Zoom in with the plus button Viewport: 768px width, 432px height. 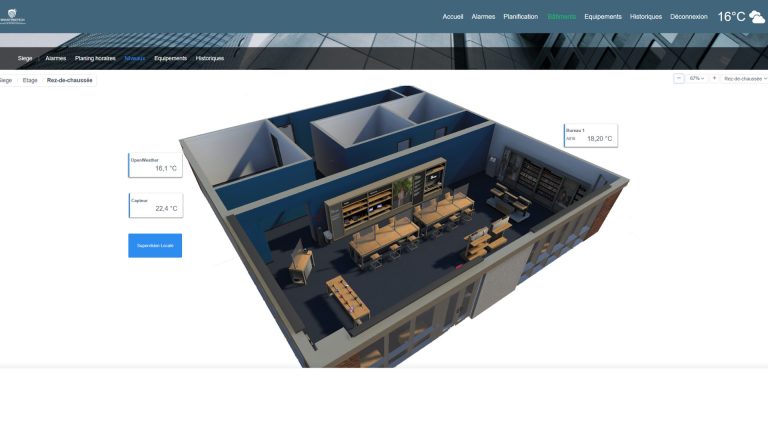pos(714,78)
